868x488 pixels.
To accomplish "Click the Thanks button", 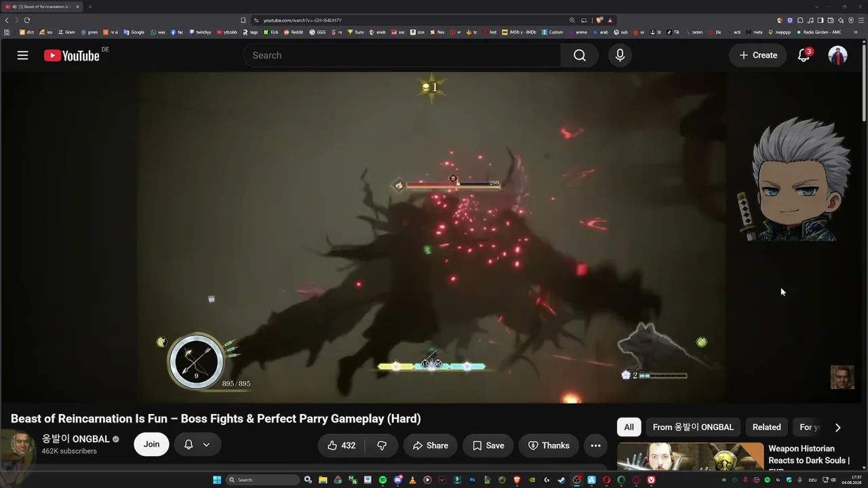I will 549,445.
